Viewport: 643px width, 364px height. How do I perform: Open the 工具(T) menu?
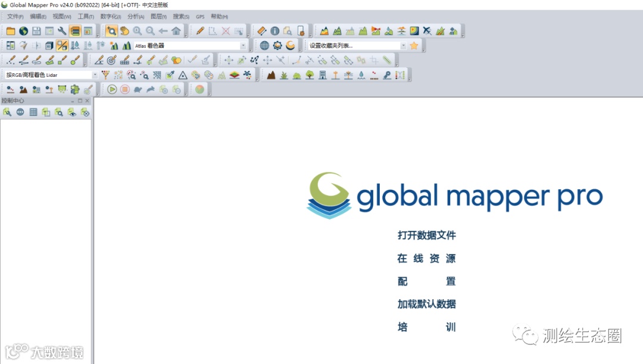coord(86,17)
